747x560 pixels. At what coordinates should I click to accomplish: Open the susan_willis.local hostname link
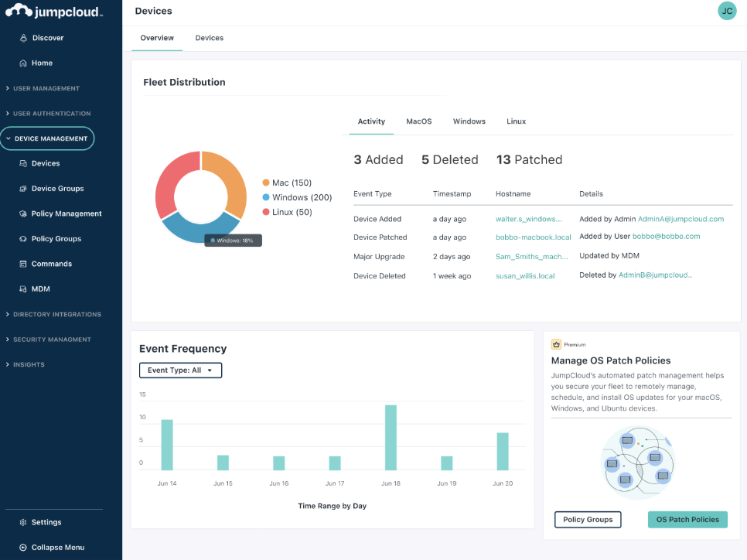click(x=525, y=276)
